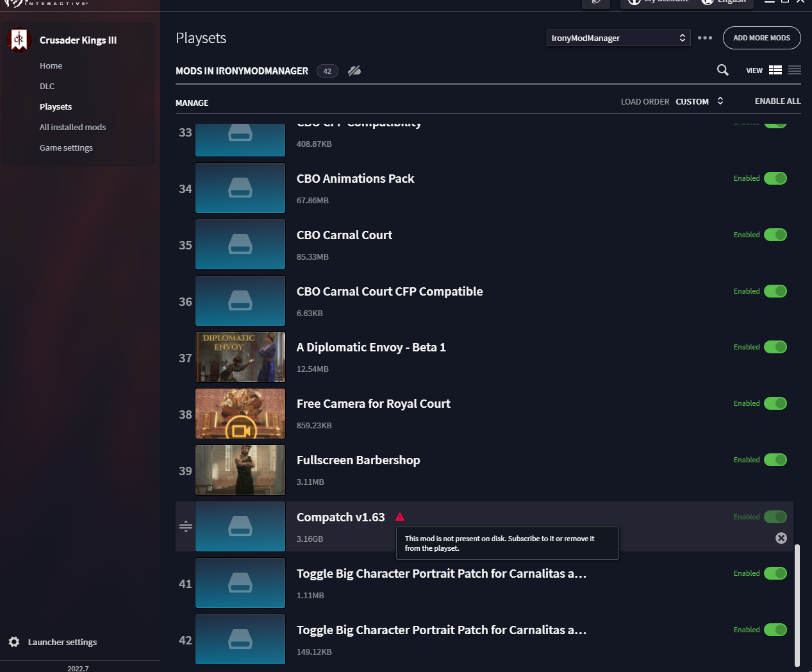Switch to compact list view icon

click(x=795, y=71)
